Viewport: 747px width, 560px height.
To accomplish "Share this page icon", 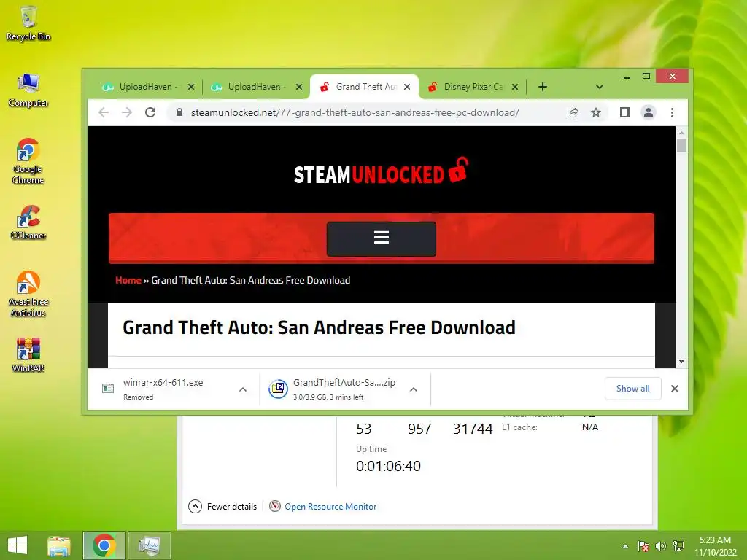I will [x=572, y=112].
